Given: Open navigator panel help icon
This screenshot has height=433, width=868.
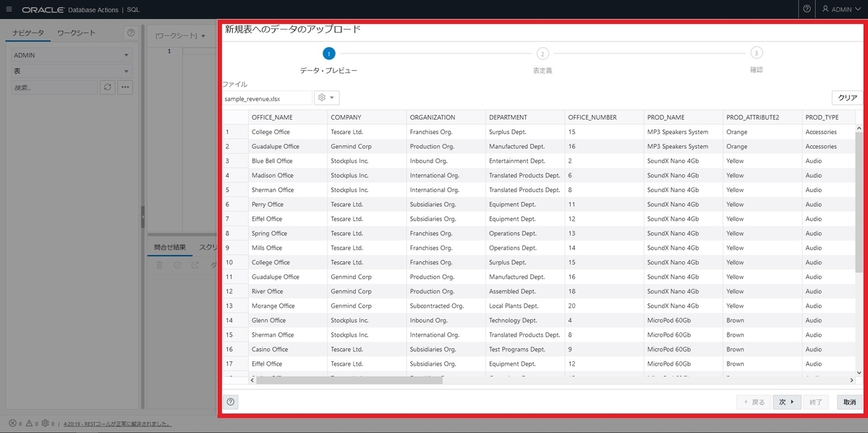Looking at the screenshot, I should (x=131, y=33).
